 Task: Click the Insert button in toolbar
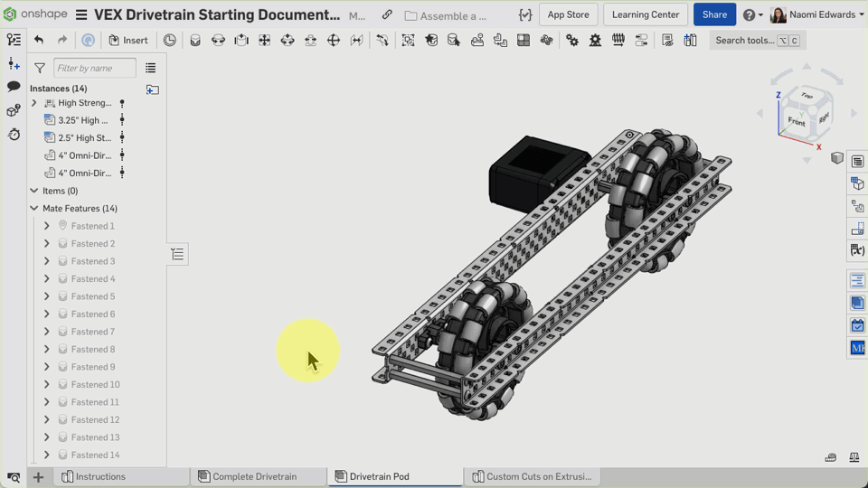point(128,40)
